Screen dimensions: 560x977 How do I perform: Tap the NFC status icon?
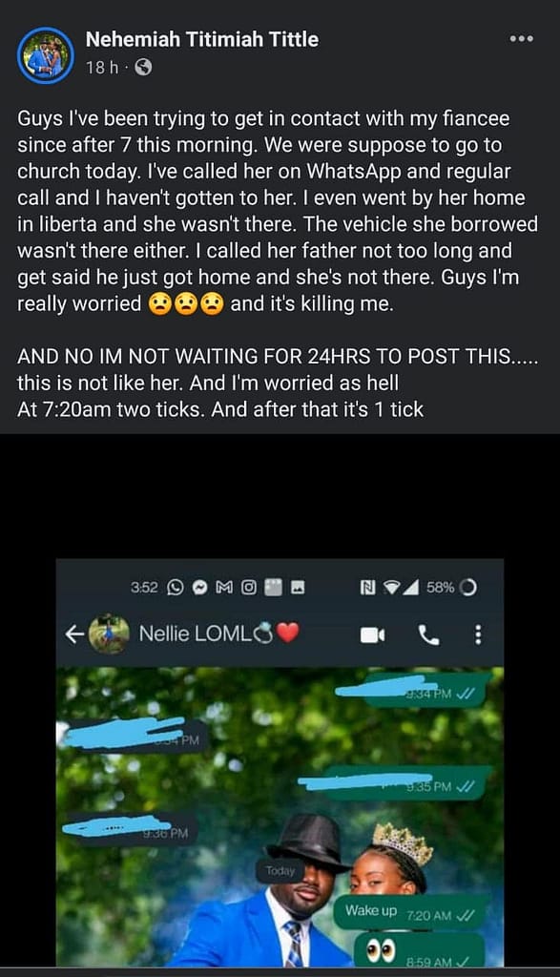[367, 587]
